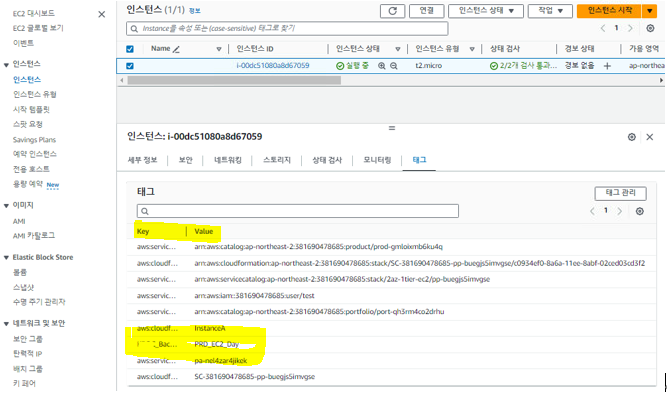Sort by 인스턴스 상태 column arrow
The image size is (667, 393).
(398, 49)
